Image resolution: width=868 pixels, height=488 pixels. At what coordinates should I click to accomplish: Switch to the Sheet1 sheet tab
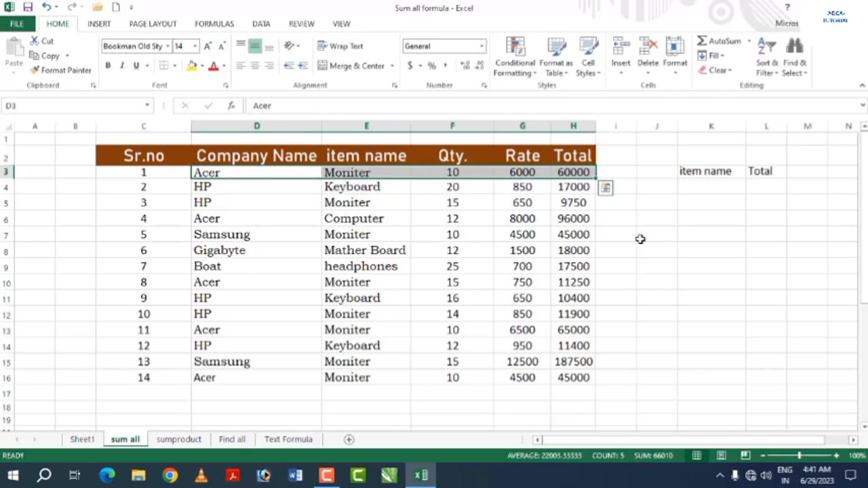82,439
